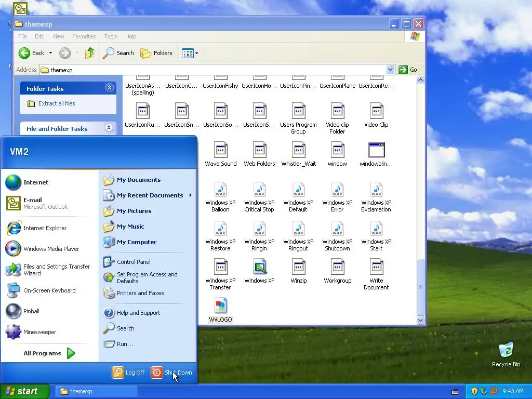Select Windows XP Balloon wav file
The image size is (532, 399).
pos(220,197)
